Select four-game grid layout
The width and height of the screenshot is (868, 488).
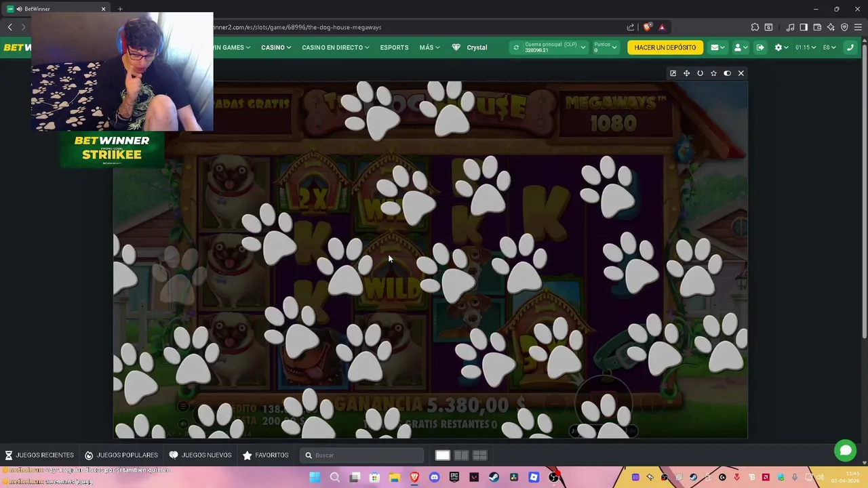[x=479, y=455]
